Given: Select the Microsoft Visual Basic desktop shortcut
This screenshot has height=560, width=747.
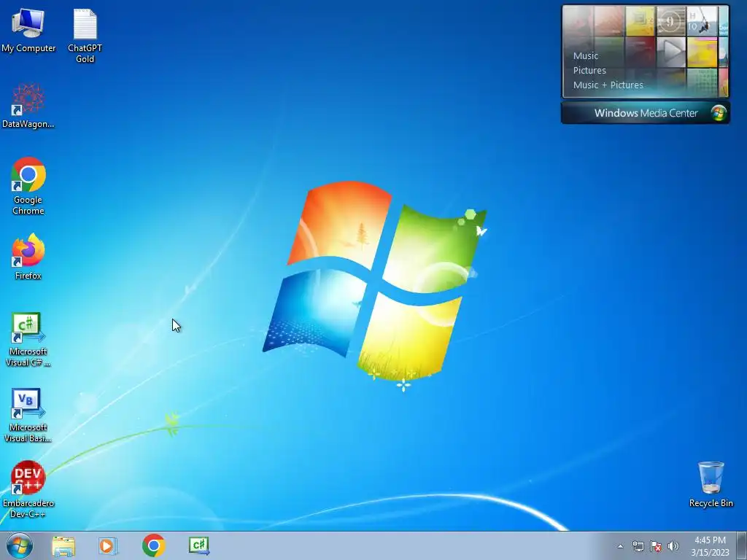Looking at the screenshot, I should pyautogui.click(x=28, y=416).
